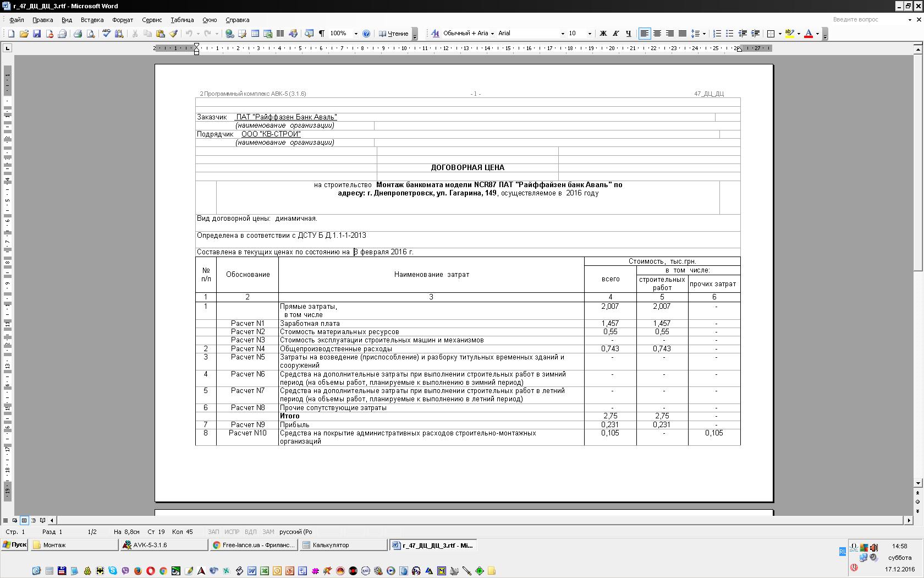Toggle underline formatting
This screenshot has width=924, height=578.
point(628,34)
